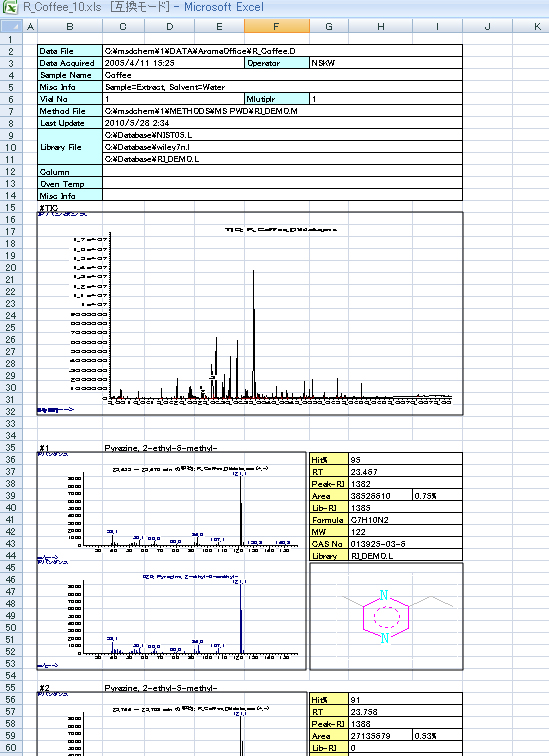The height and width of the screenshot is (756, 549).
Task: Click the R_Coffee.D data file path cell
Action: [x=282, y=51]
